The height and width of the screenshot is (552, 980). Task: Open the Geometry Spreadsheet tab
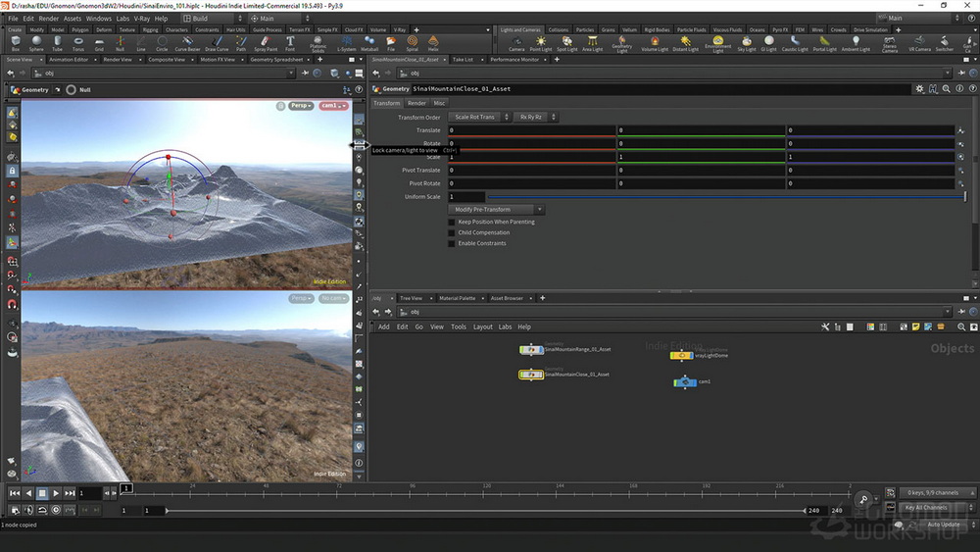point(276,60)
